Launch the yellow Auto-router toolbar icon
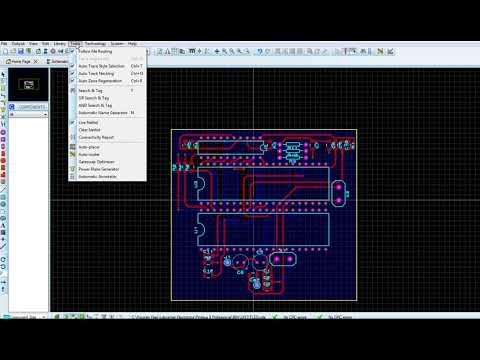This screenshot has width=480, height=360. coord(380,51)
